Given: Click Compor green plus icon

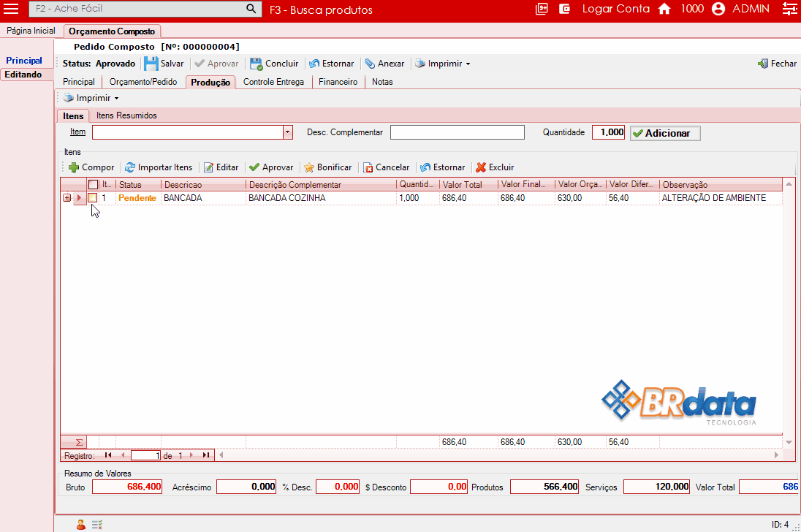Looking at the screenshot, I should click(74, 167).
